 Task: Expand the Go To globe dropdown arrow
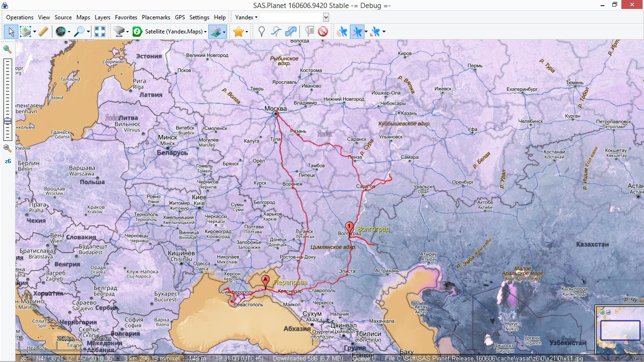click(x=69, y=32)
